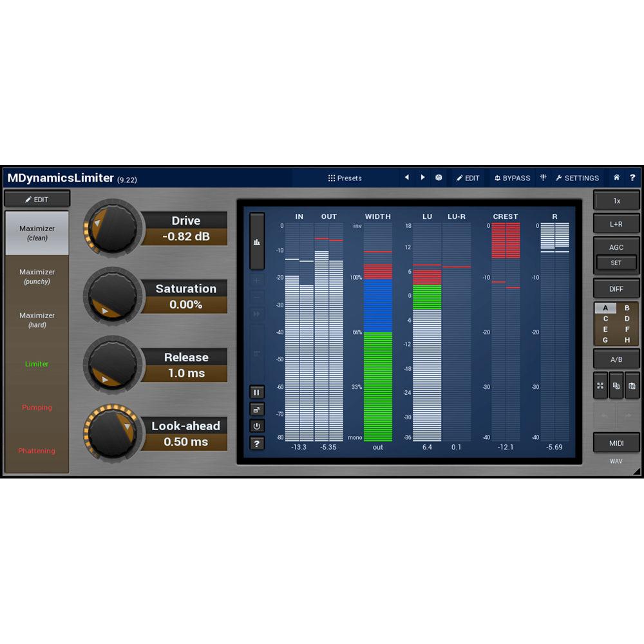Click the channel mode icon beside Settings
This screenshot has width=644, height=644.
point(543,178)
